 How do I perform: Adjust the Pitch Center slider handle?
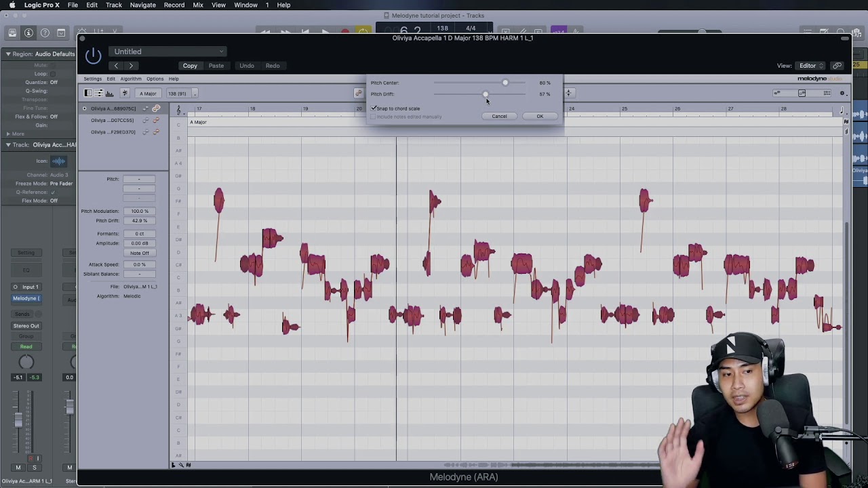pyautogui.click(x=505, y=83)
